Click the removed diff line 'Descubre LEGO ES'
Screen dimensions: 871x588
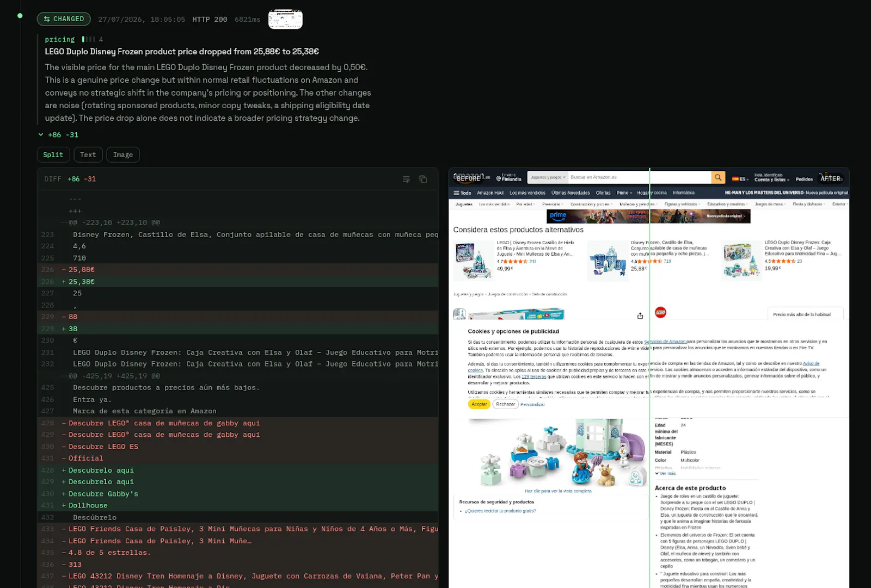click(238, 447)
